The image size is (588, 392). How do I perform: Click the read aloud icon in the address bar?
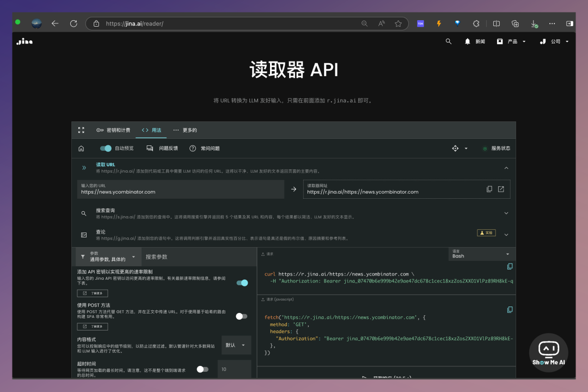381,23
